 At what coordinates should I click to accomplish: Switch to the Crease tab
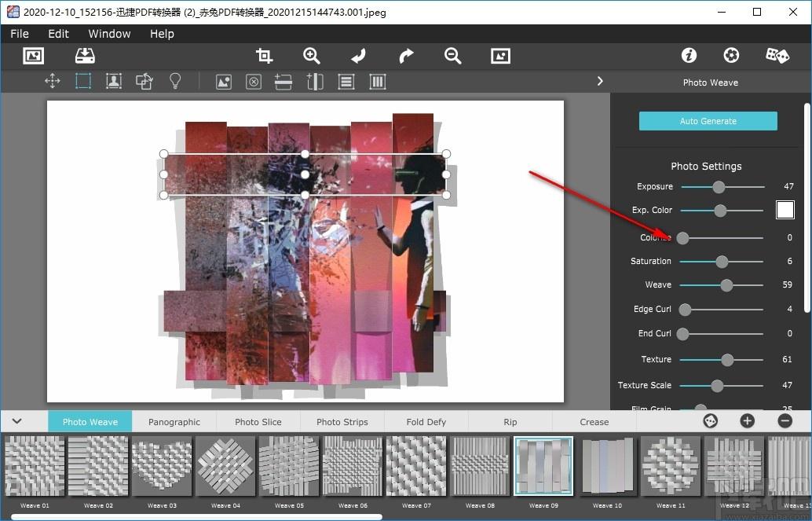tap(594, 421)
